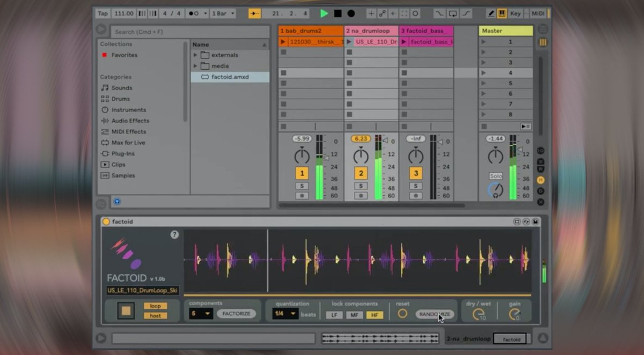
Task: Select the factoid.amxd file
Action: coord(230,77)
